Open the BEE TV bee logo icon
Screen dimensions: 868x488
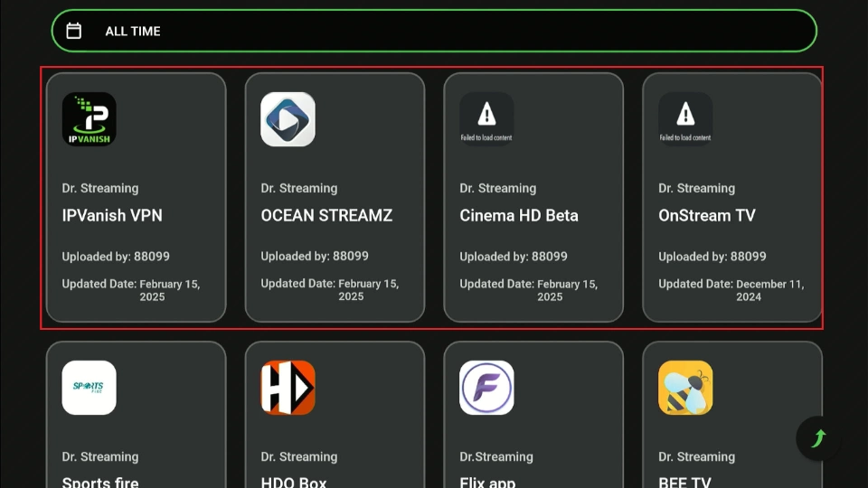pyautogui.click(x=685, y=388)
